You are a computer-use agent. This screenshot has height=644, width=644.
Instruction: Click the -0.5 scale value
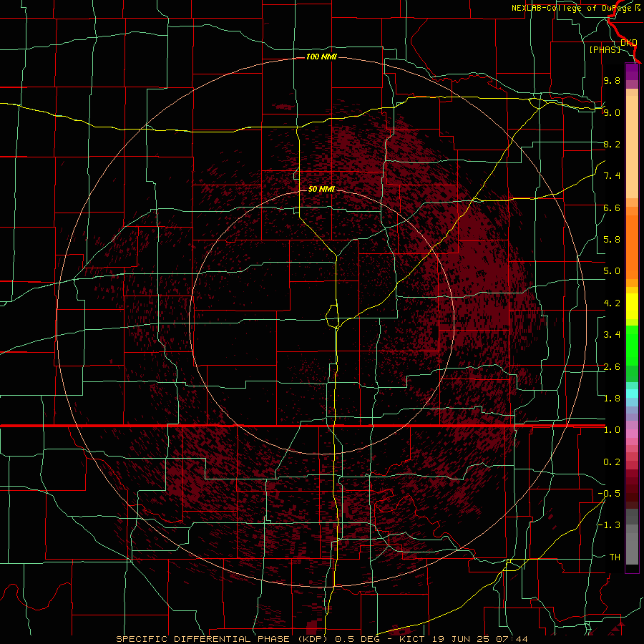pyautogui.click(x=609, y=494)
